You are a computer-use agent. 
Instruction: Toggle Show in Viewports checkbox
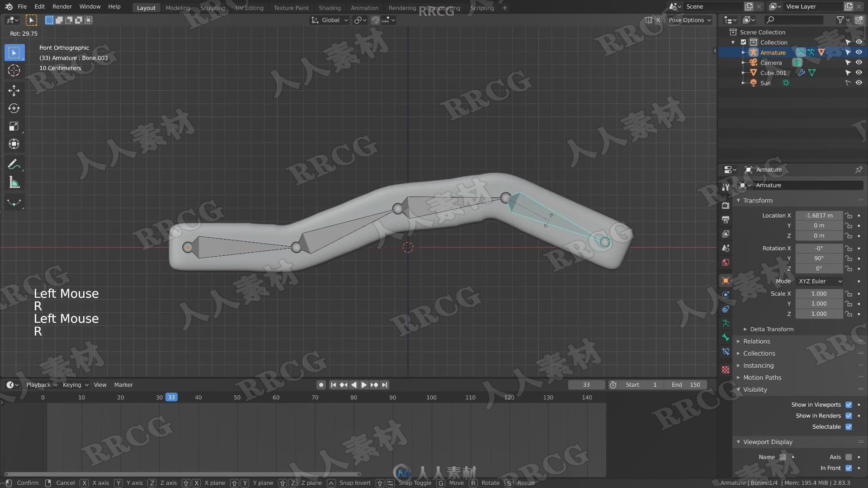pos(849,404)
